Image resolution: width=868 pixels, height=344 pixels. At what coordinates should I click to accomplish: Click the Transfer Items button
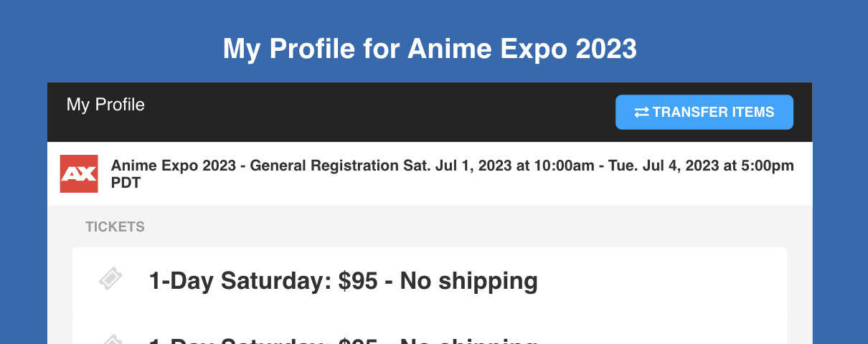coord(704,112)
